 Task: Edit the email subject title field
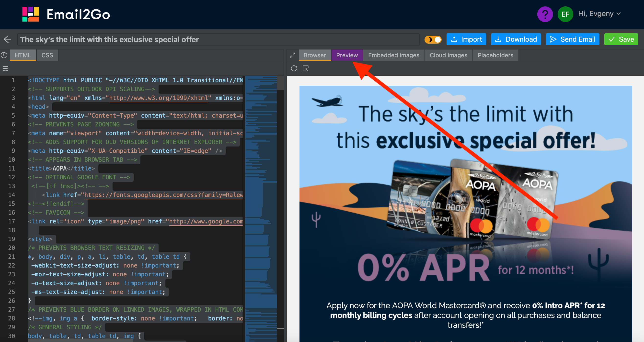click(218, 39)
